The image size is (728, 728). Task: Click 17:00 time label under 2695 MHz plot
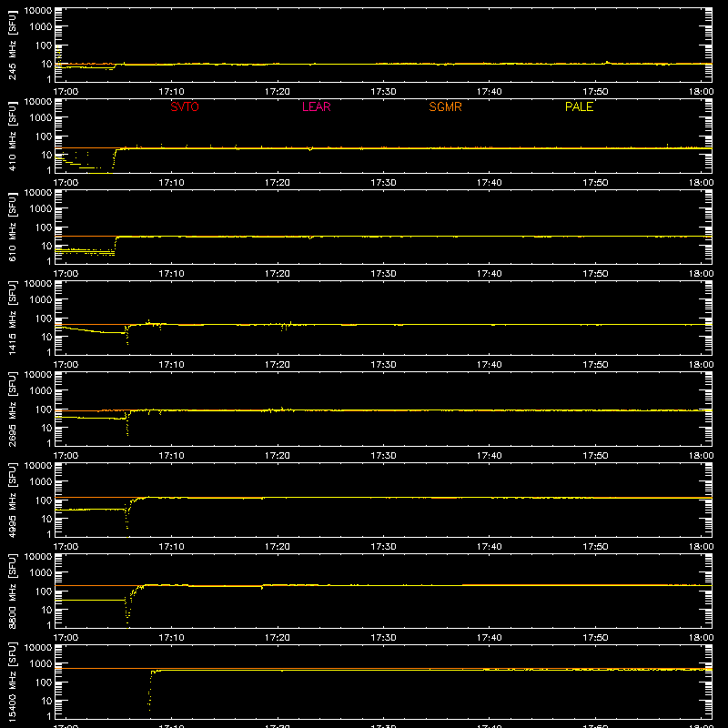(x=66, y=456)
